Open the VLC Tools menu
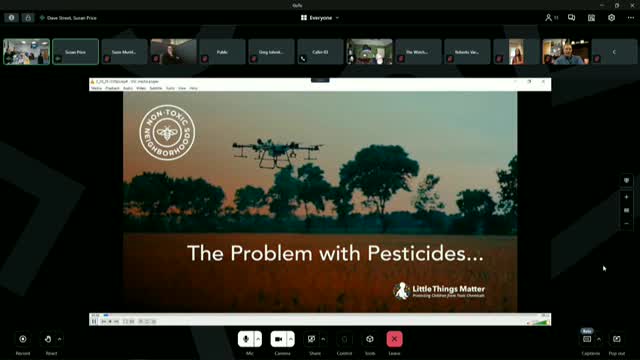The image size is (640, 360). click(x=170, y=88)
